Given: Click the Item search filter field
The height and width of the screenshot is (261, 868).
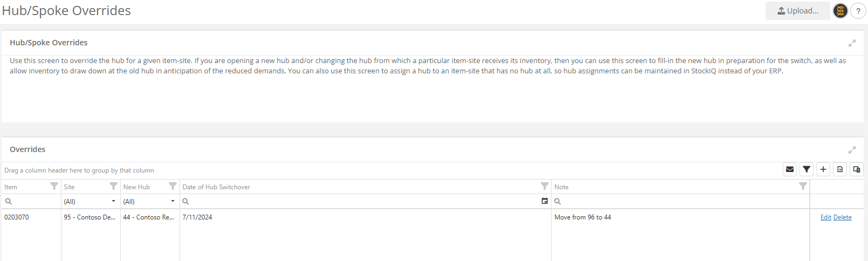Looking at the screenshot, I should click(x=31, y=201).
